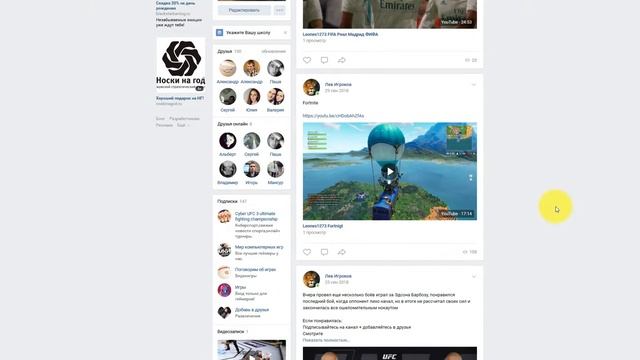Click the comment icon under the FIFA video
The image size is (640, 360).
[324, 60]
